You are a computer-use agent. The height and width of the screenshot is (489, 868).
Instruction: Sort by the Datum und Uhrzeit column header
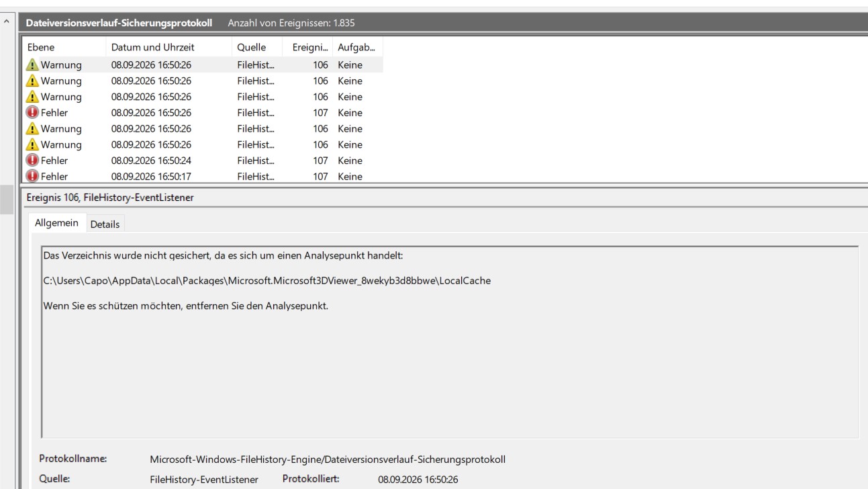tap(168, 48)
